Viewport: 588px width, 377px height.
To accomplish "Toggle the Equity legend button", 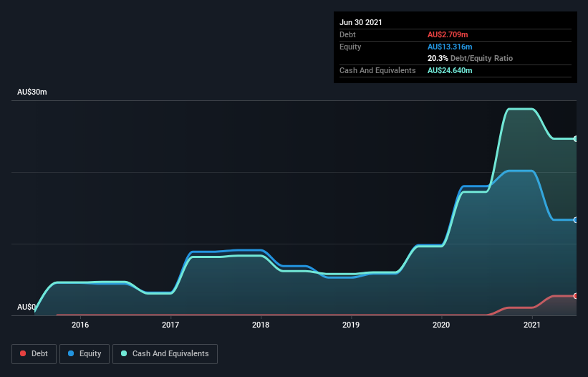I will tap(85, 354).
